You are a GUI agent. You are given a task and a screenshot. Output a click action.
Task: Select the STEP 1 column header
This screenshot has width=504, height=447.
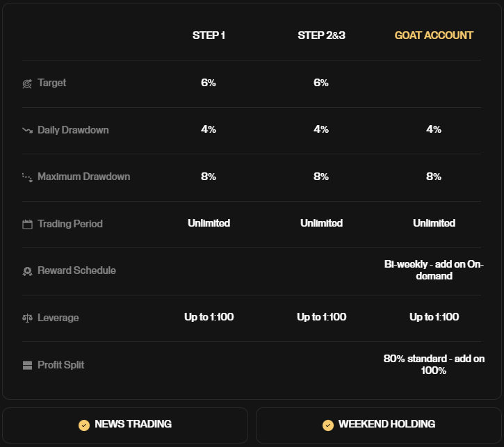point(209,35)
